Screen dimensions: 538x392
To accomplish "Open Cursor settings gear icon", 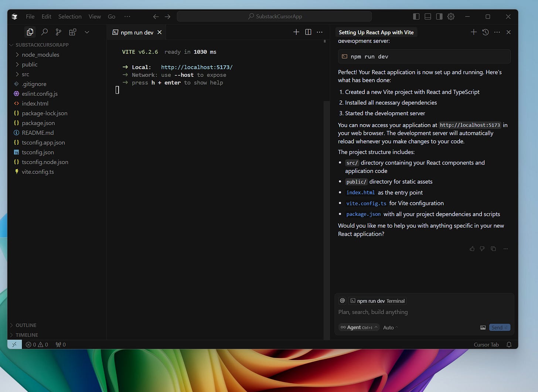I will pyautogui.click(x=451, y=17).
